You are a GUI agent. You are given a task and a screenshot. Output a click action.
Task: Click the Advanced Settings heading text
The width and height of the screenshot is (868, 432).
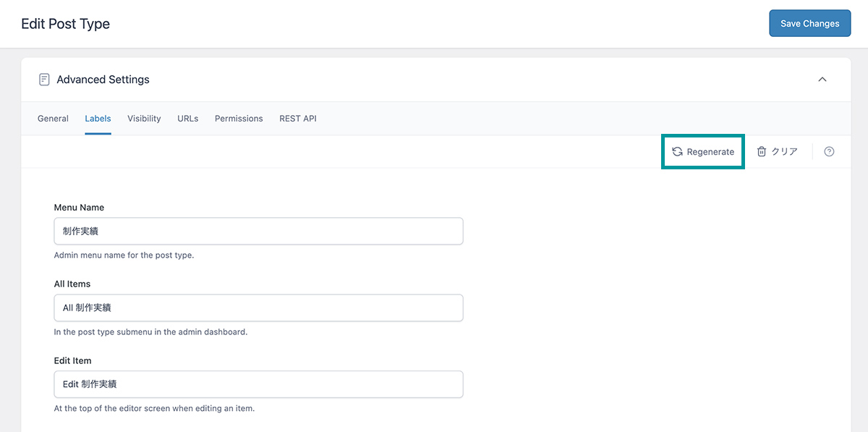point(103,80)
